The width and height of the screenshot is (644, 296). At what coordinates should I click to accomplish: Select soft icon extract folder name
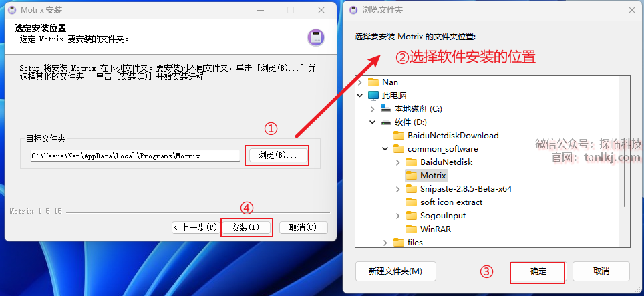[451, 202]
